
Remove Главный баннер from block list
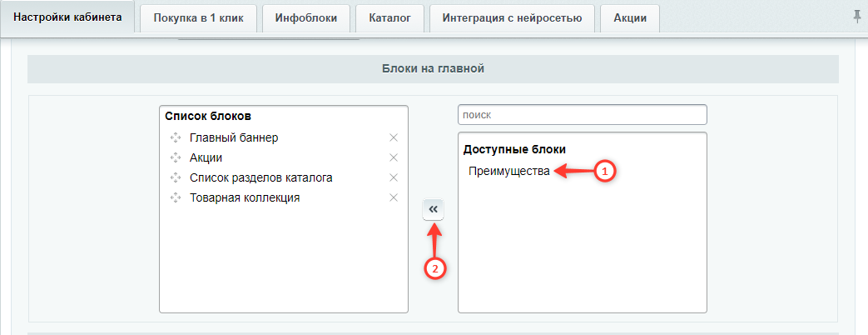point(394,137)
